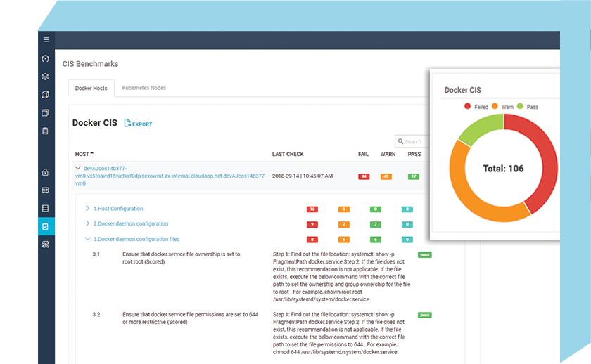Open the ID card icon in sidebar
The image size is (591, 364).
click(45, 190)
